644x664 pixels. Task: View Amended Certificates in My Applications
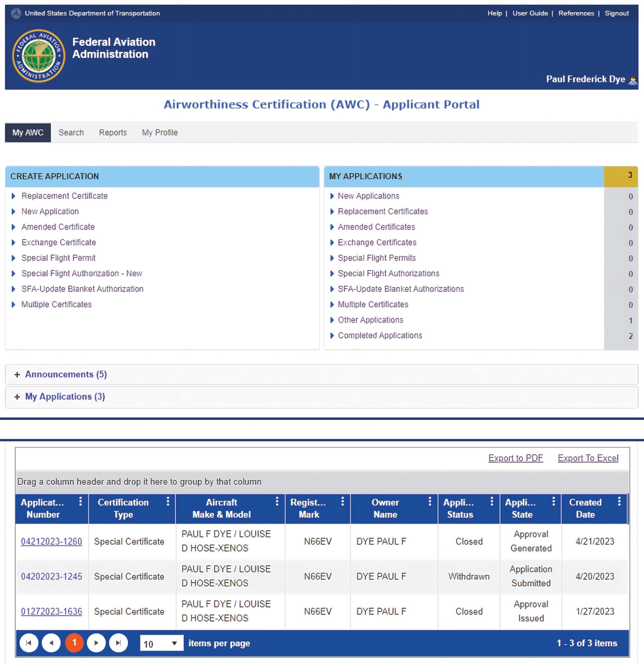(376, 227)
